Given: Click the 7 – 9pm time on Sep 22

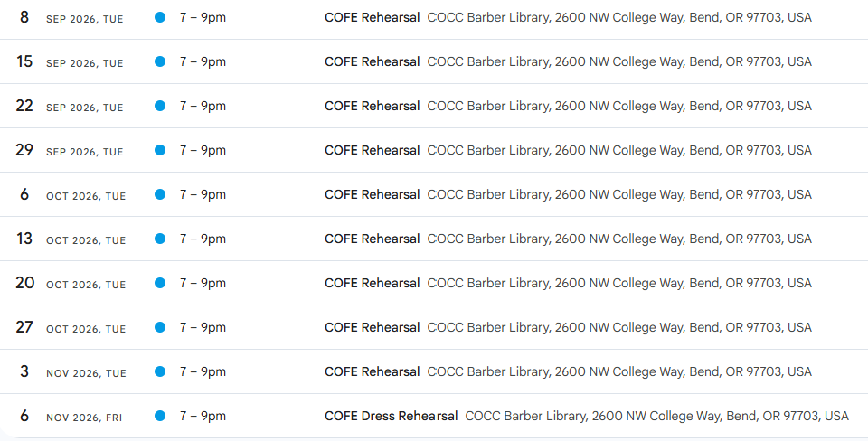Looking at the screenshot, I should [203, 106].
